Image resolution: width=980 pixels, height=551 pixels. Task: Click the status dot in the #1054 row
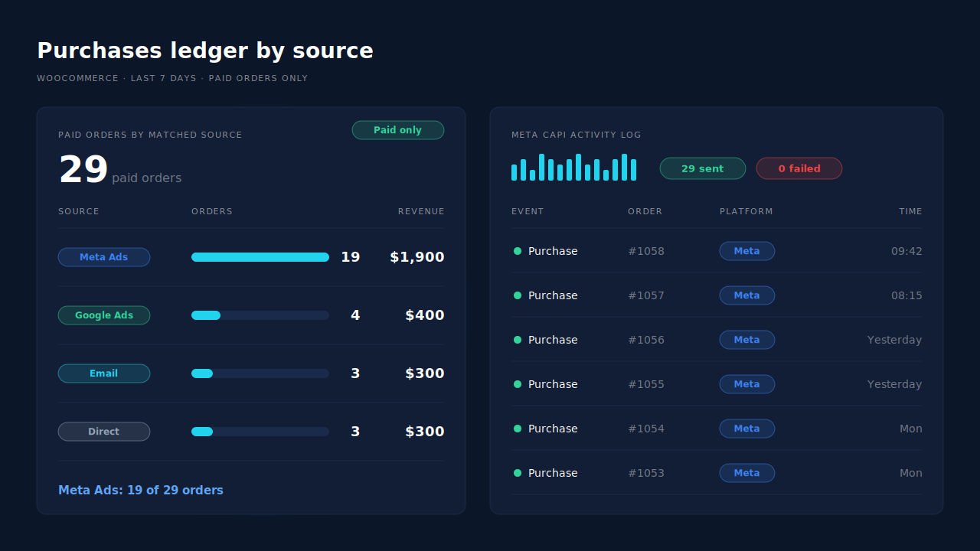point(518,429)
